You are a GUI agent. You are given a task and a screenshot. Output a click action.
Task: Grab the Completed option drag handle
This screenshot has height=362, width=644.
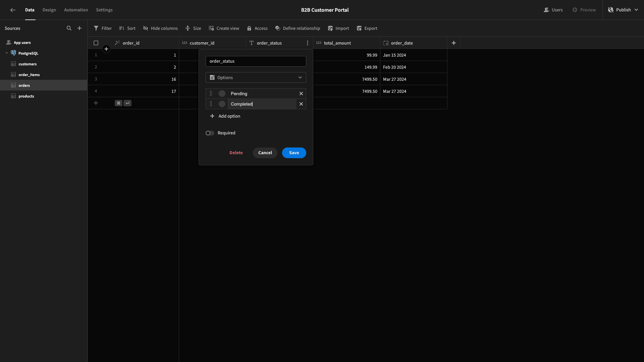[211, 104]
